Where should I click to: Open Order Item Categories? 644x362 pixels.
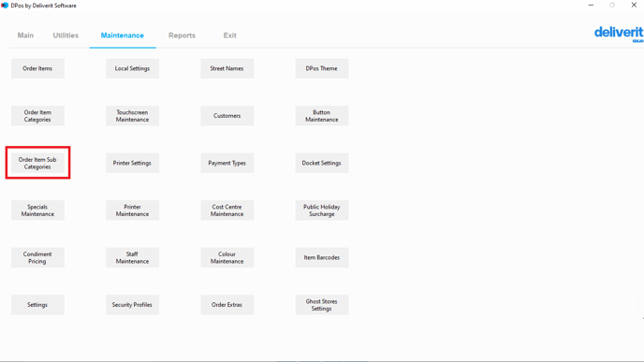tap(37, 116)
